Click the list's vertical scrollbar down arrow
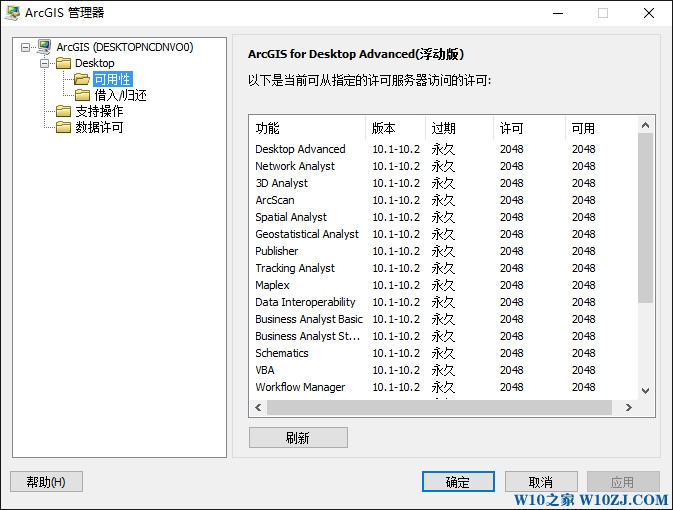 (645, 391)
